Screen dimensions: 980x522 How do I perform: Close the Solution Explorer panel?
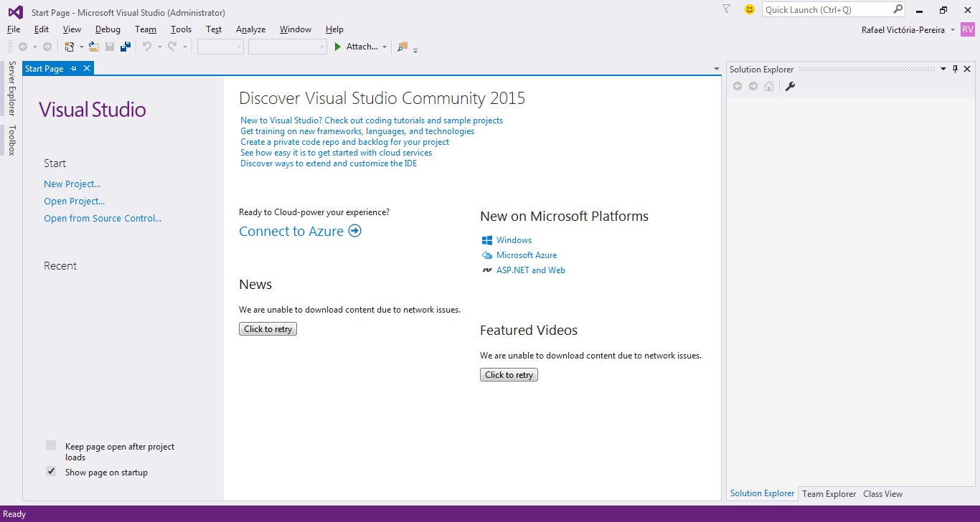coord(967,69)
